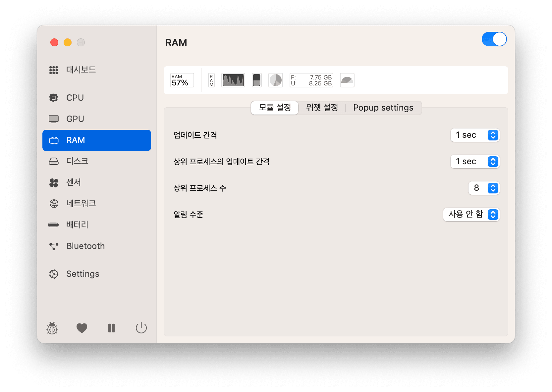Screen dimensions: 552x392
Task: Select the RAM 57% mini widget
Action: [x=182, y=80]
